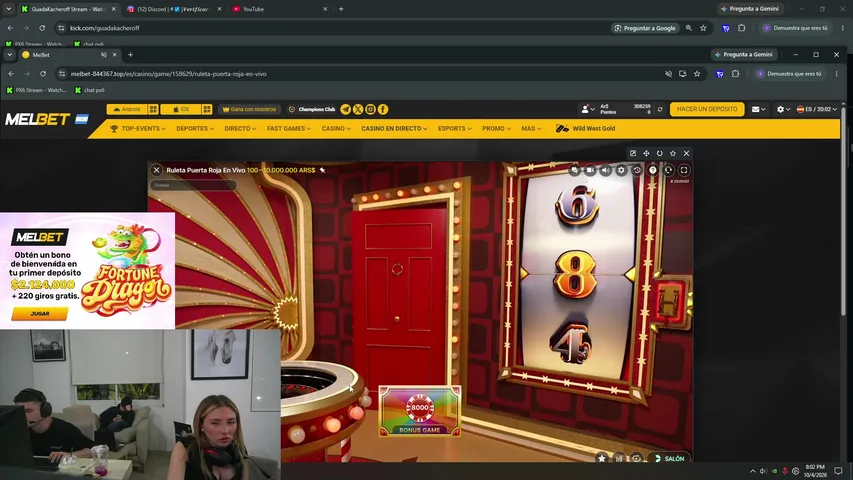Open the Champions Club link
This screenshot has height=480, width=853.
click(x=312, y=109)
